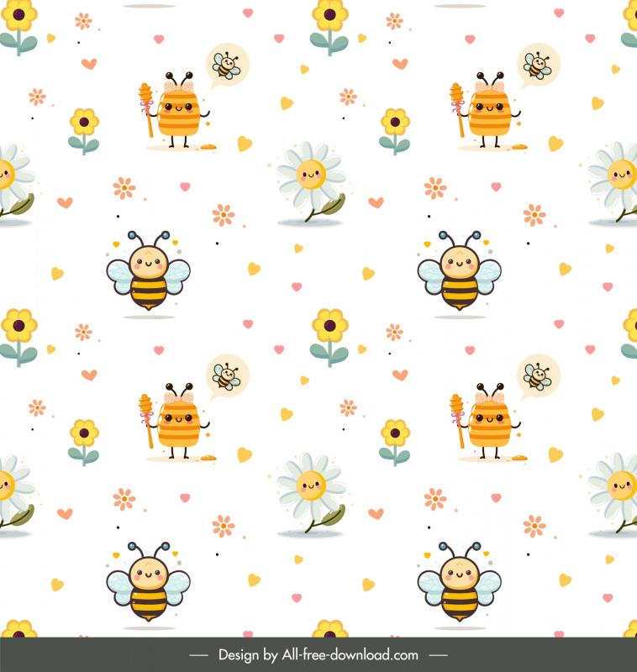Screen dimensions: 637x672
Task: Click the smiling white daisy in the upper center
Action: (311, 178)
